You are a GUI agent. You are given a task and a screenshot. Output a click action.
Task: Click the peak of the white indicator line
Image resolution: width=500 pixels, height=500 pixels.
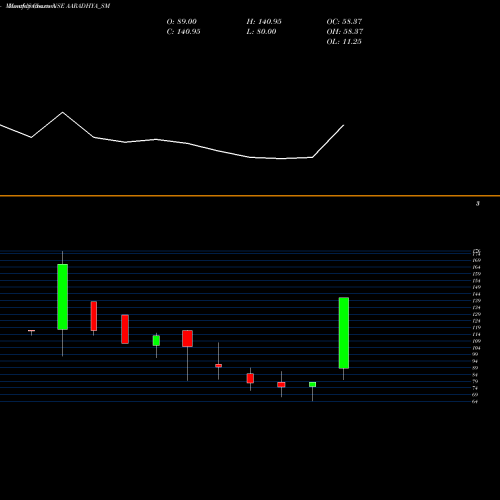[x=63, y=113]
